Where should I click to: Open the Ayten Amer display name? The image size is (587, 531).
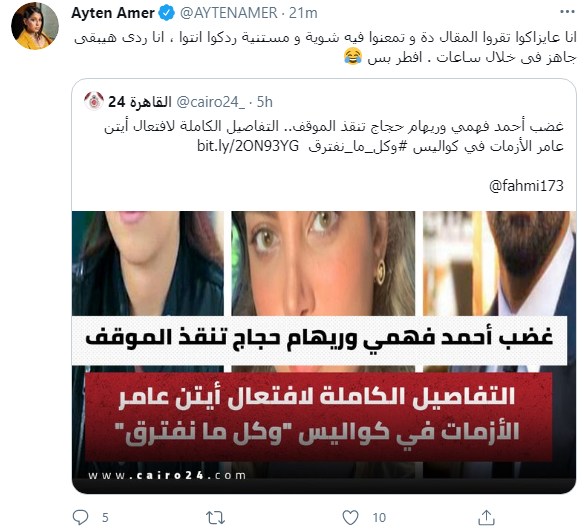coord(113,13)
